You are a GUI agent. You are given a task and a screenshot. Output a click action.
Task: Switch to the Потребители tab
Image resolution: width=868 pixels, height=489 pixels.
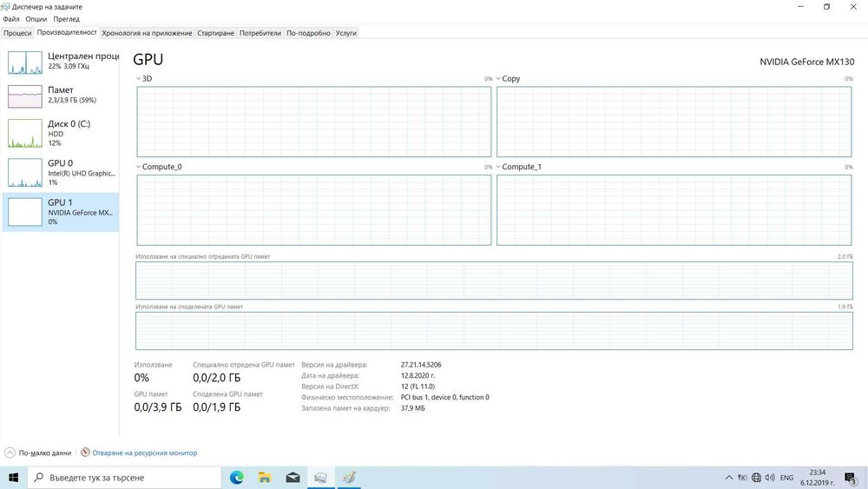click(260, 33)
